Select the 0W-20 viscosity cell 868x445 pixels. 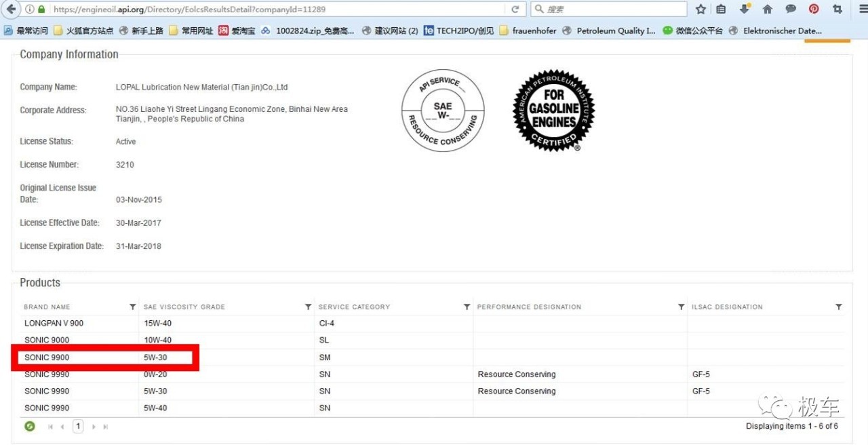(x=155, y=374)
